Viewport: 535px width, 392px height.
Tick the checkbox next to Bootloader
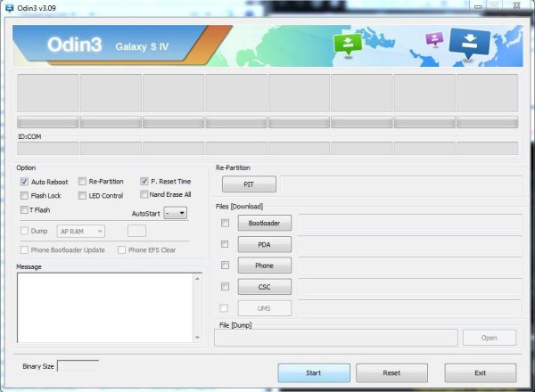[226, 223]
